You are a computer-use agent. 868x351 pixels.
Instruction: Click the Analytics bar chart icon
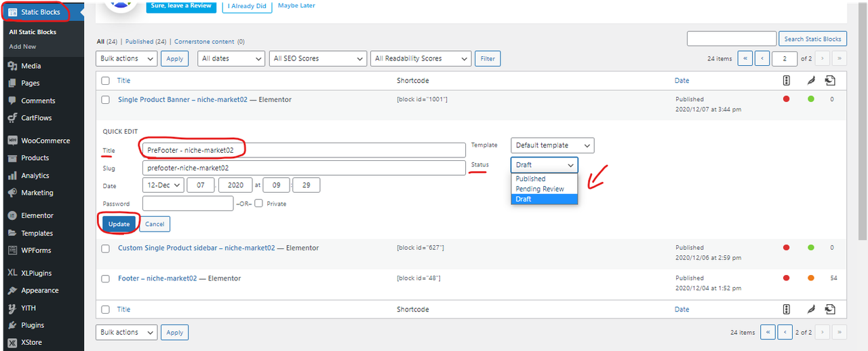pos(12,175)
